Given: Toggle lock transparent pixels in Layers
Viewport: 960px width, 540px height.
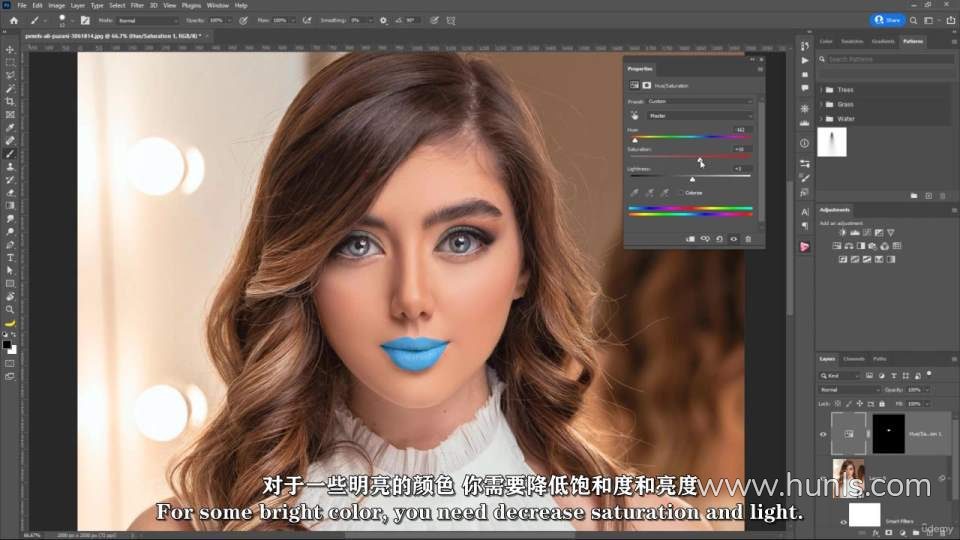Looking at the screenshot, I should pos(838,403).
